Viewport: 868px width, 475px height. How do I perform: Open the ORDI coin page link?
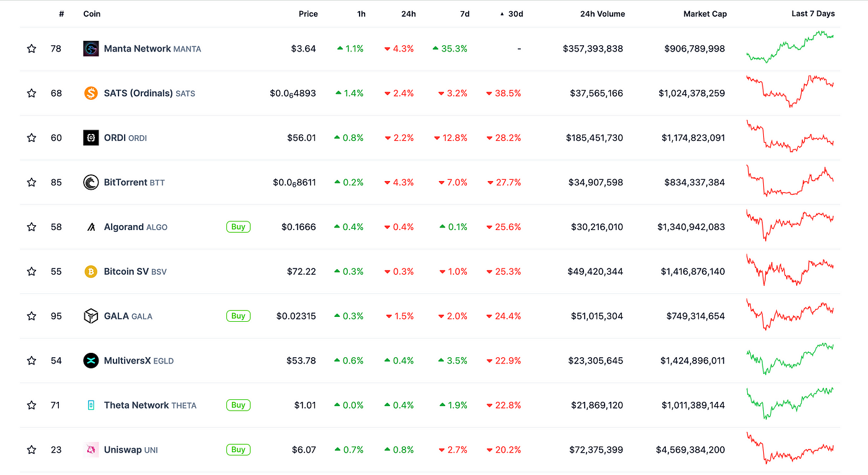(x=125, y=138)
